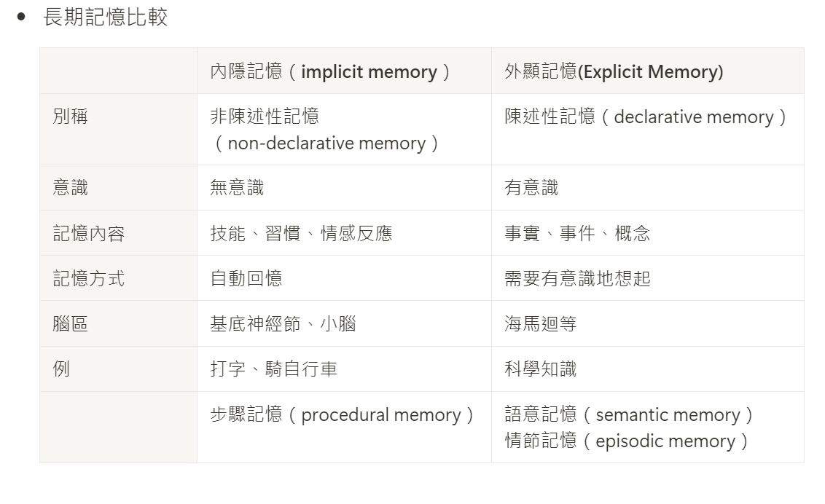Image resolution: width=825 pixels, height=504 pixels.
Task: Select the 記憶內容 row label
Action: (x=89, y=233)
